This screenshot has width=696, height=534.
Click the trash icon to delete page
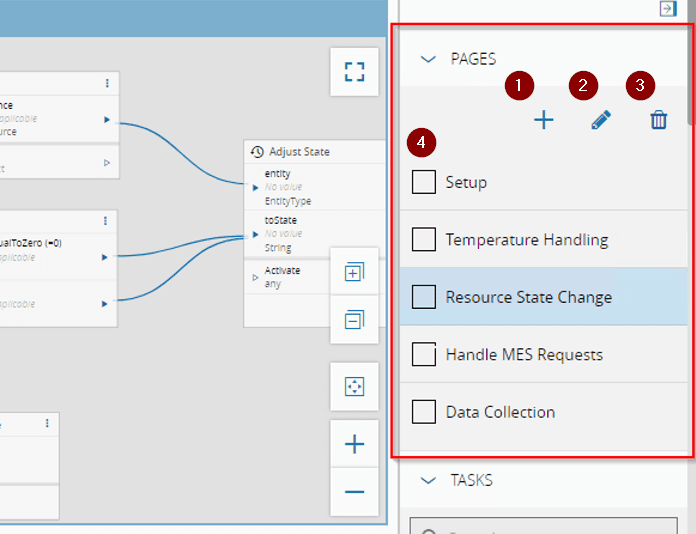658,121
